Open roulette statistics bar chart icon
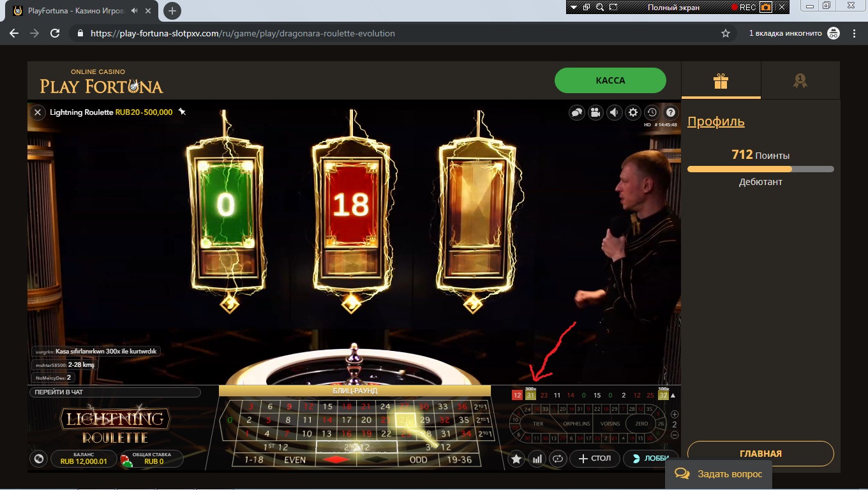 point(537,458)
